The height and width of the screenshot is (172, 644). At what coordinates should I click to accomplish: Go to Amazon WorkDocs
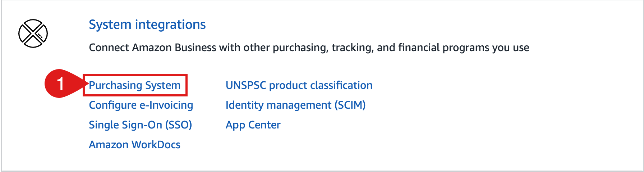(135, 145)
